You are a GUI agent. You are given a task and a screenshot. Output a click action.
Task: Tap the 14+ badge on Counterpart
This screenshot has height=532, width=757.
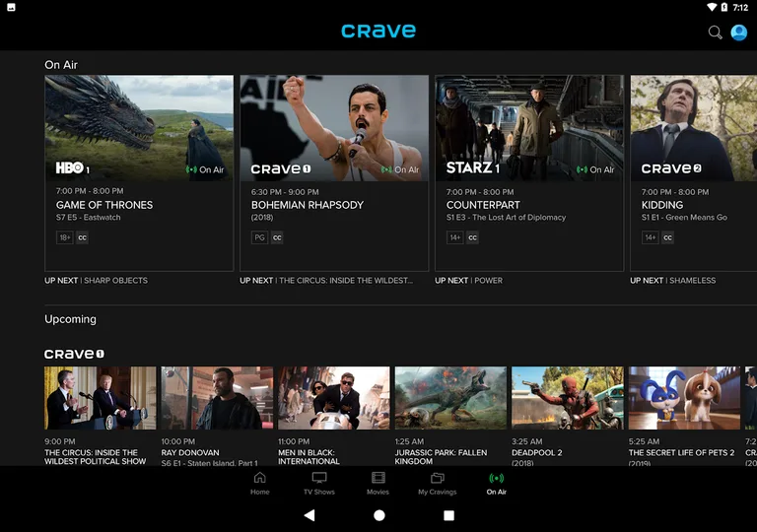coord(454,237)
